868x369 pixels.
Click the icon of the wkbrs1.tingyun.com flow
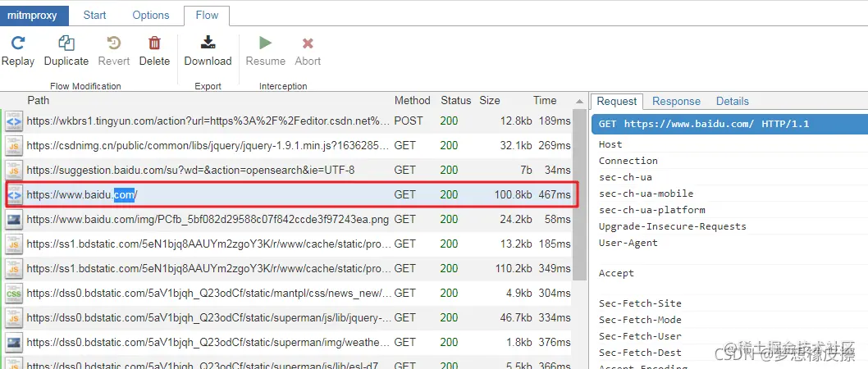click(x=14, y=121)
